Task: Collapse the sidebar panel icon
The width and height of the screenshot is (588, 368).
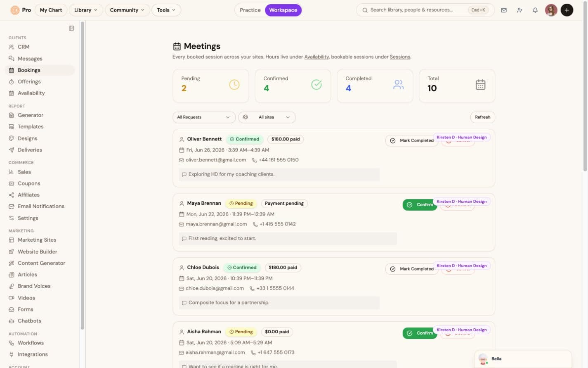Action: pos(71,28)
